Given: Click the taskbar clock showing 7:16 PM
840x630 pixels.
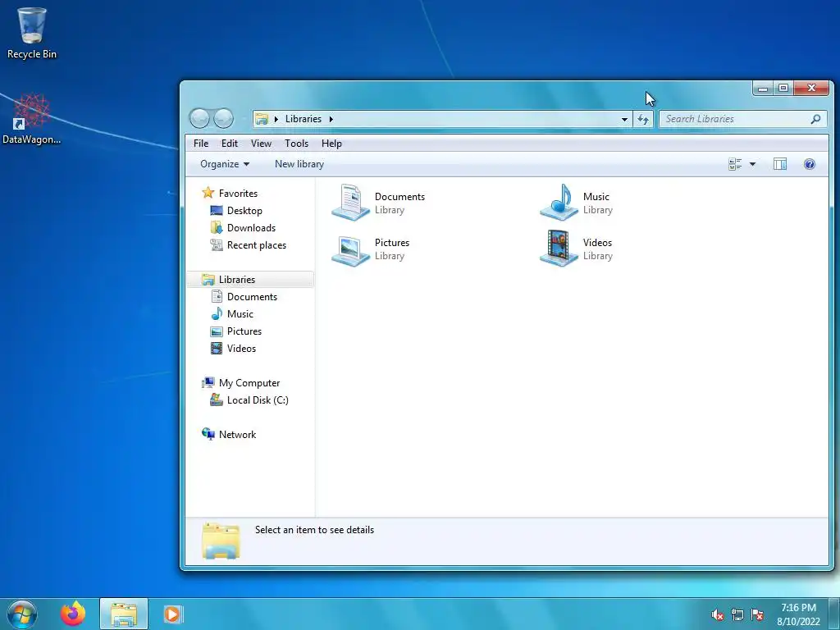Looking at the screenshot, I should (x=798, y=614).
